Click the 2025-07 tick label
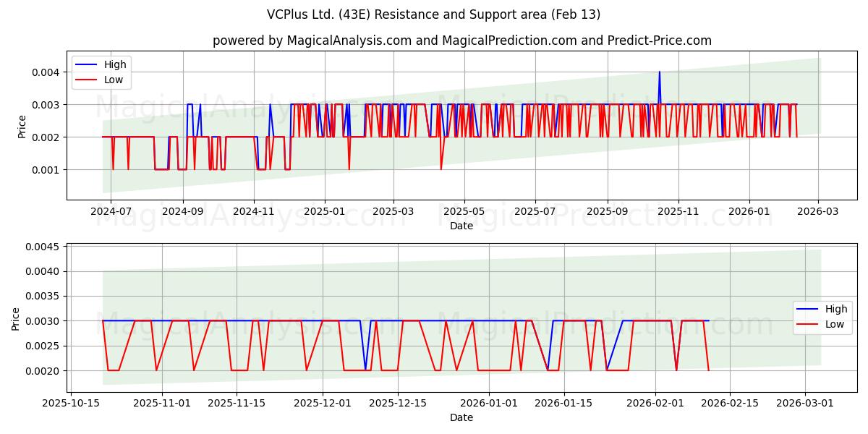The width and height of the screenshot is (868, 434). coord(535,212)
